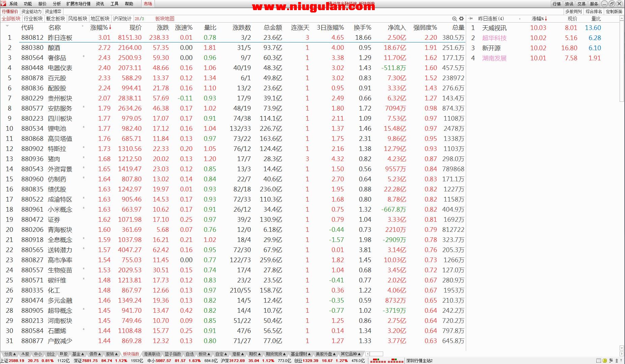Open the 扩展市场行情 menu
The width and height of the screenshot is (625, 364).
[78, 4]
